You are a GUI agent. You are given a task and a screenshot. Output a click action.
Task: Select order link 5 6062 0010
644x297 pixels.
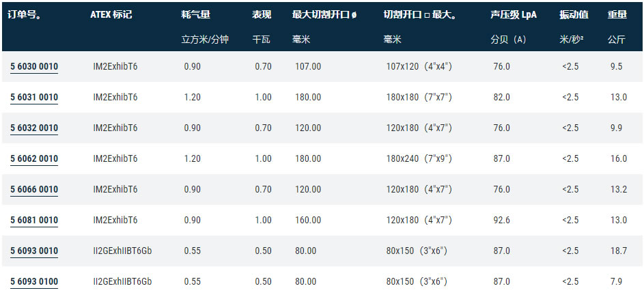pyautogui.click(x=34, y=159)
